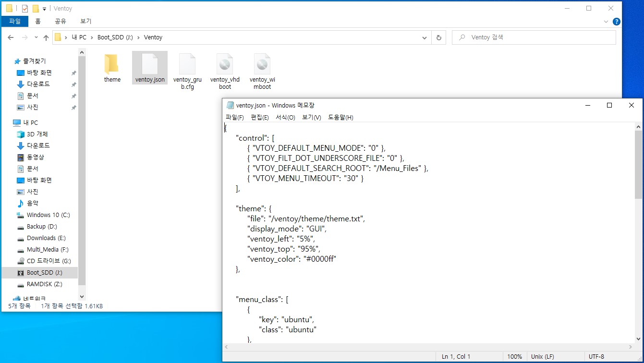Viewport: 644px width, 363px height.
Task: Click the "ventoy_color" line in Notepad
Action: point(292,259)
